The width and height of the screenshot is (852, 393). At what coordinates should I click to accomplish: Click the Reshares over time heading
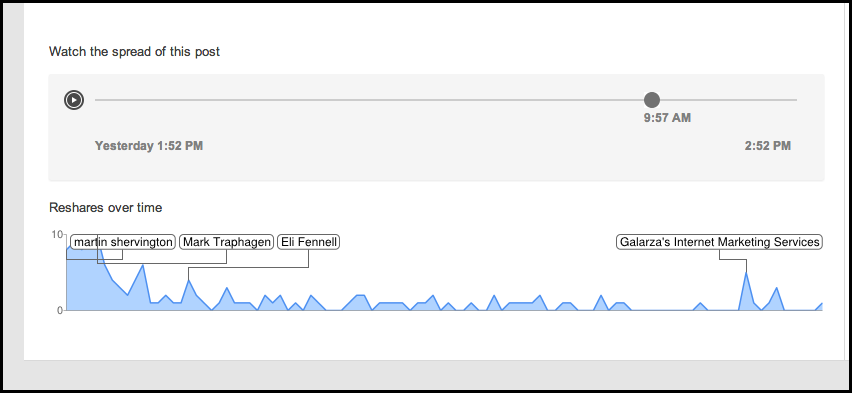pyautogui.click(x=105, y=208)
